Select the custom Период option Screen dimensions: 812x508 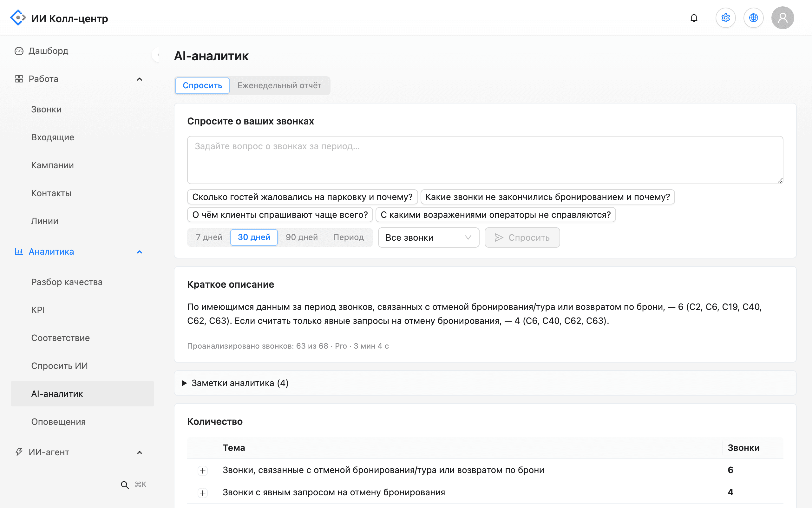(x=348, y=237)
